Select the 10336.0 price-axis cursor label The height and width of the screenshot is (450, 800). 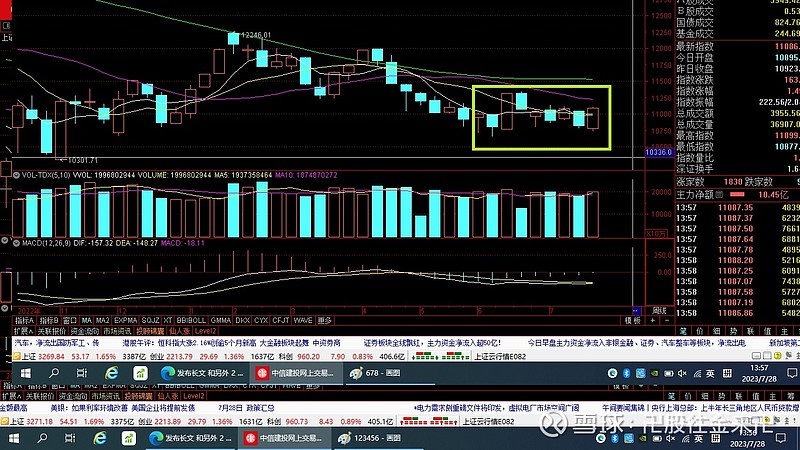(659, 153)
